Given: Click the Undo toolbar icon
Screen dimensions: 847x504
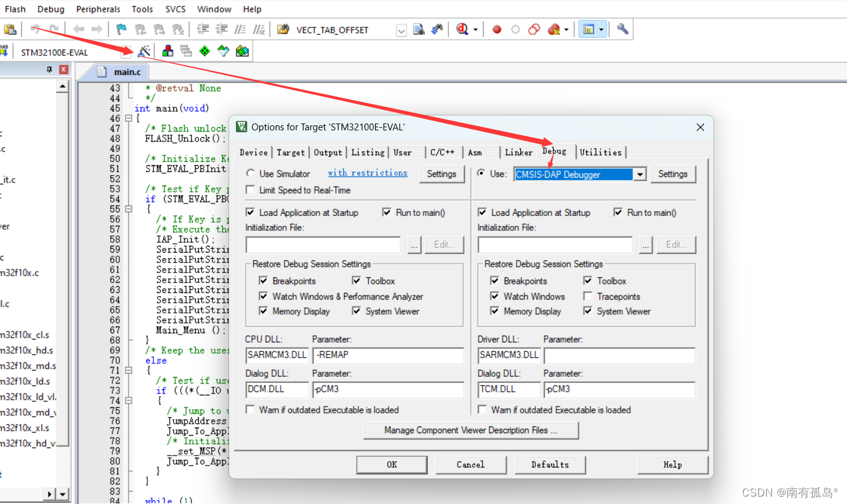Looking at the screenshot, I should tap(35, 29).
